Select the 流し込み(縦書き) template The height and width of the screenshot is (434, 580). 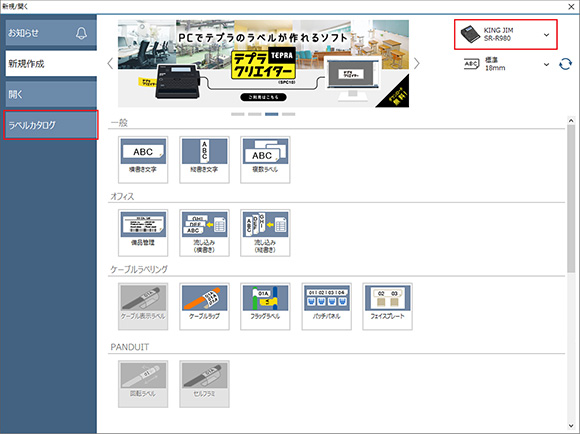click(265, 233)
